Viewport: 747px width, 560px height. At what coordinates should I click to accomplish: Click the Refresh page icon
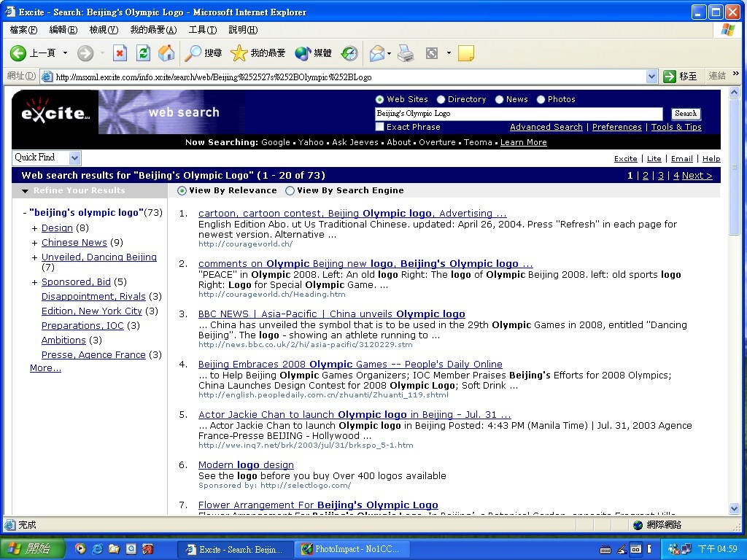pos(143,52)
